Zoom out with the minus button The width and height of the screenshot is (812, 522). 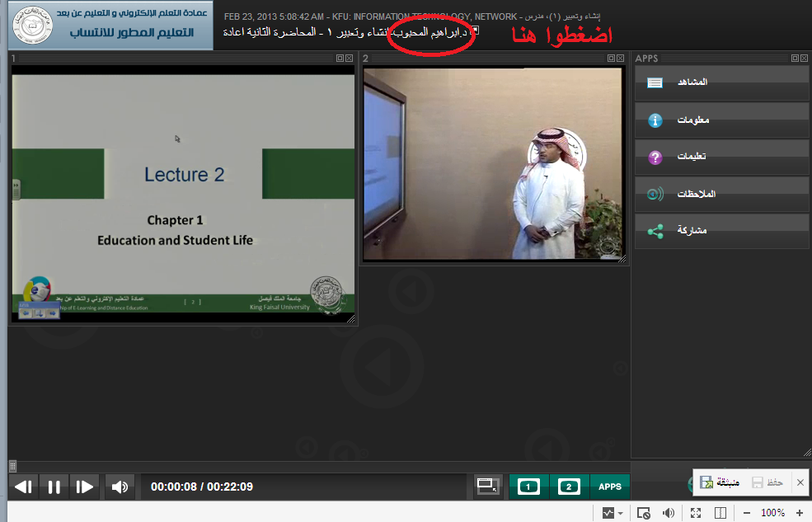[747, 513]
